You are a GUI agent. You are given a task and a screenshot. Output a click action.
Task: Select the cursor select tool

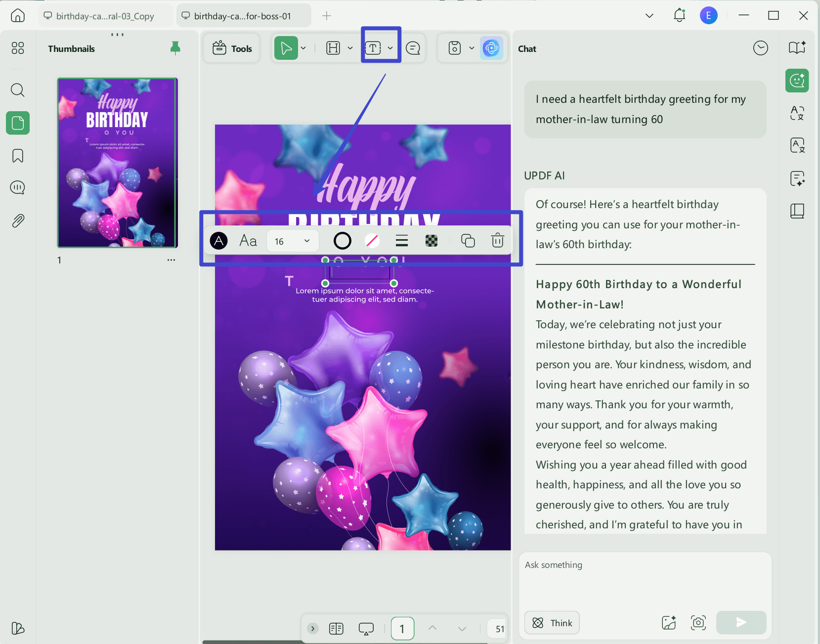(x=286, y=48)
